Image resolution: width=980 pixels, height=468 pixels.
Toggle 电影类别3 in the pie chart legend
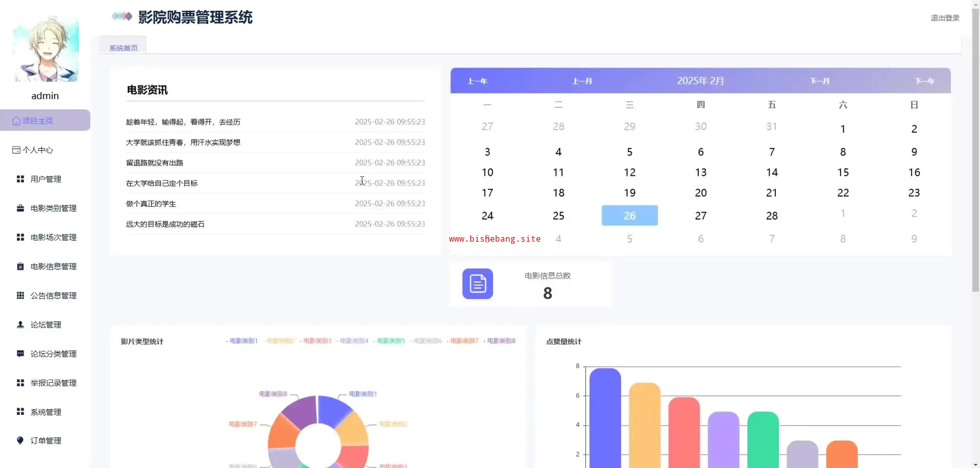click(x=315, y=341)
